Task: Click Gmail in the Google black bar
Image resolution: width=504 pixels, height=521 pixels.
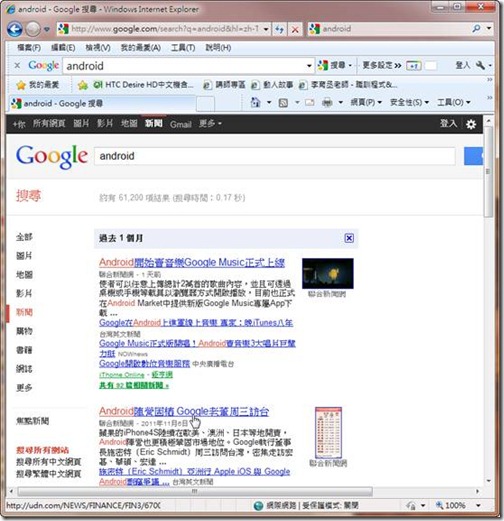Action: [x=181, y=124]
